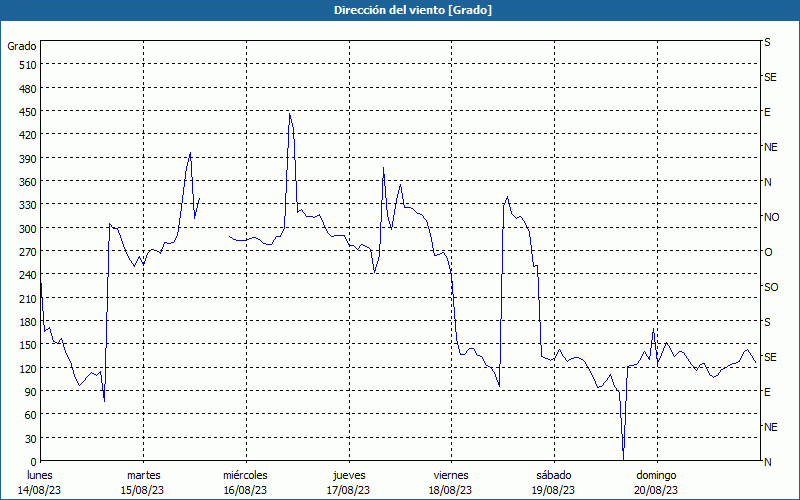800x500 pixels.
Task: Select the 180 y-axis value
Action: click(28, 322)
